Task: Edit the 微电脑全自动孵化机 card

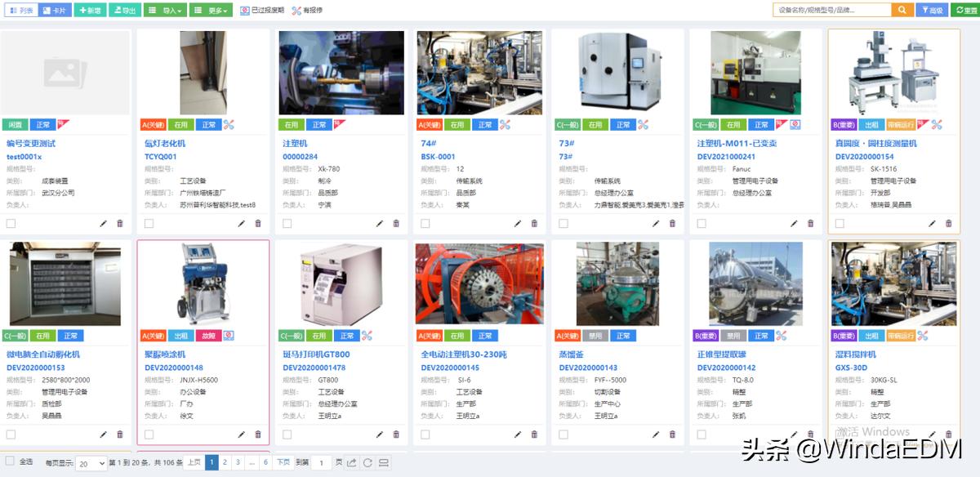Action: click(104, 435)
